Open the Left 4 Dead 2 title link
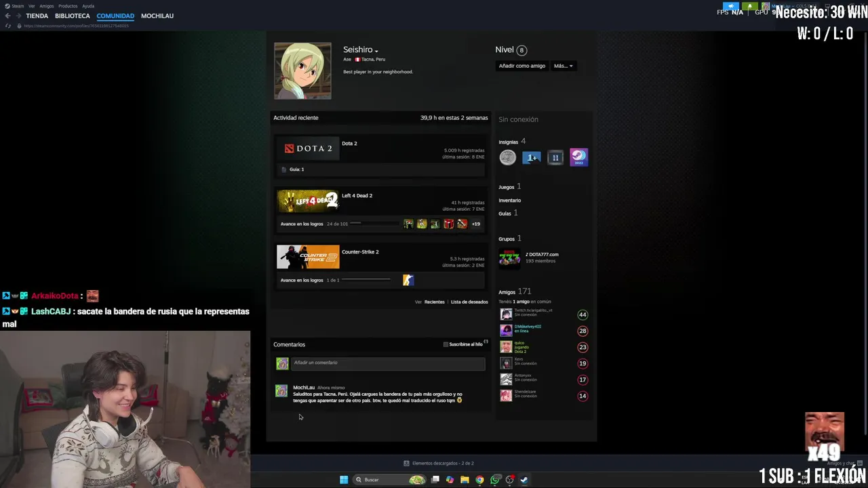868x488 pixels. (357, 196)
